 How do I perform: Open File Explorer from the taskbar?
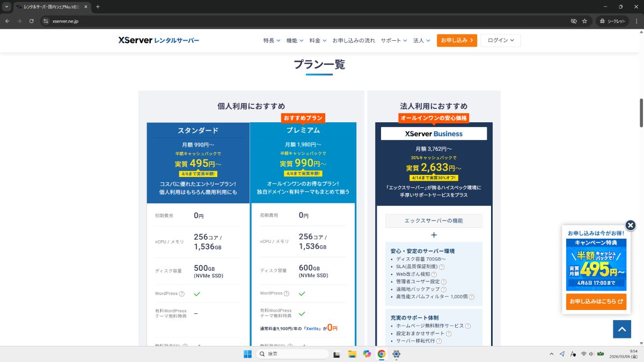tap(352, 354)
